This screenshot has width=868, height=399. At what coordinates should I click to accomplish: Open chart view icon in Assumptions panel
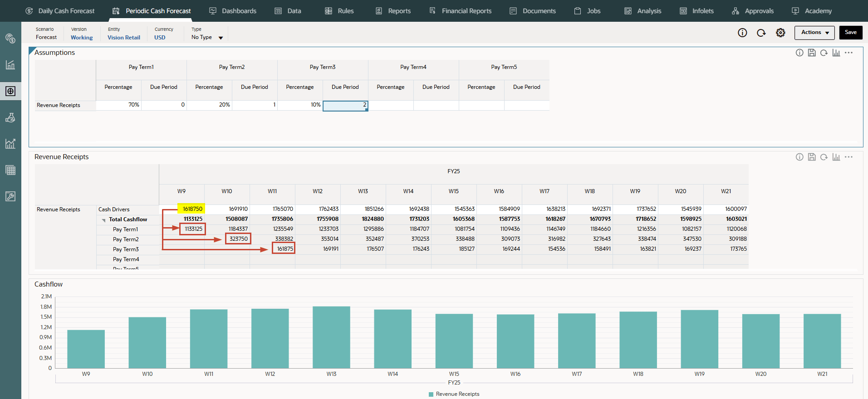point(836,53)
